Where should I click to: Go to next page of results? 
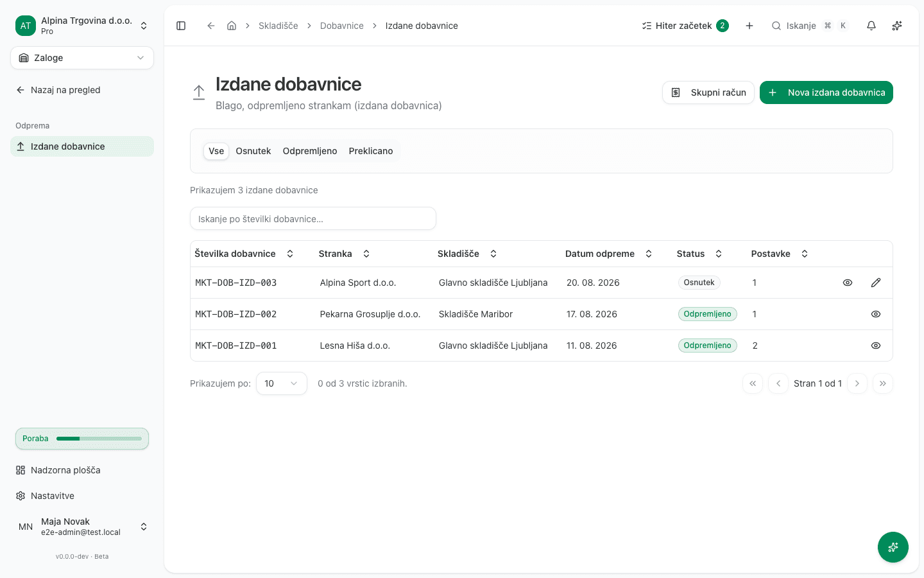click(x=857, y=383)
